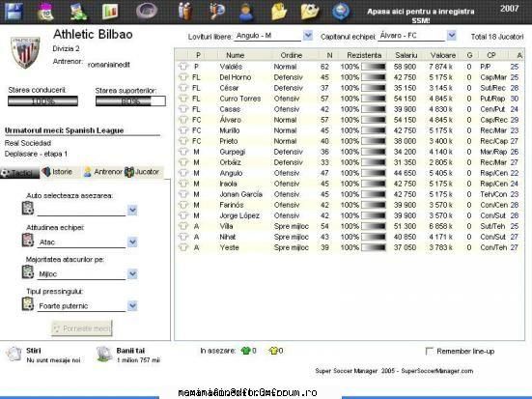Screen dimensions: 532x399
Task: Click the shirt icon in Valdés row
Action: coord(183,67)
